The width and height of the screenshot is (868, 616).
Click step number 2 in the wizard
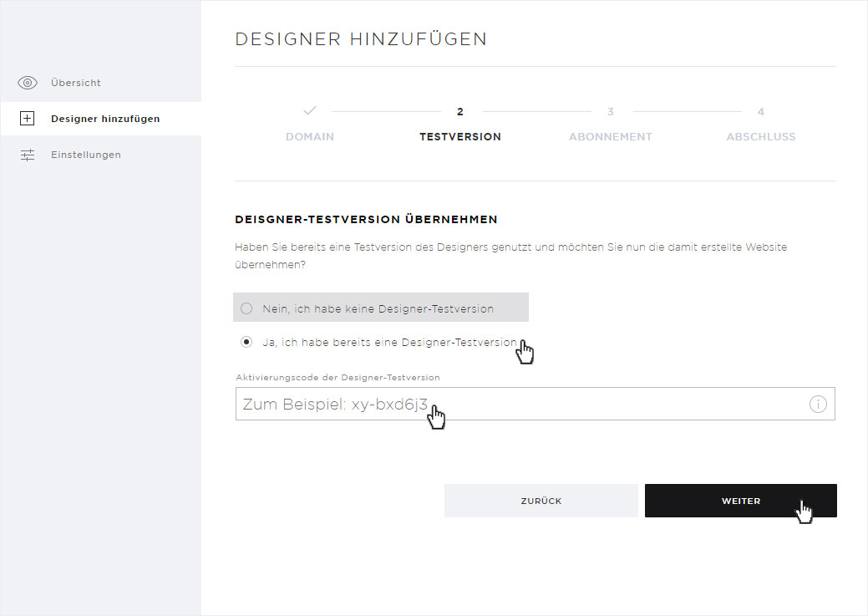click(x=460, y=112)
